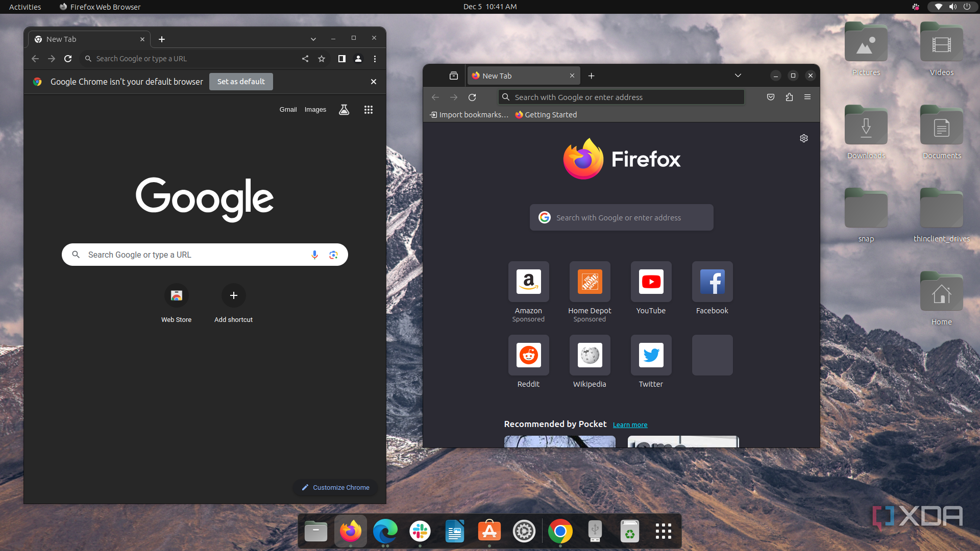Click the Chrome reload button
980x551 pixels.
click(68, 59)
